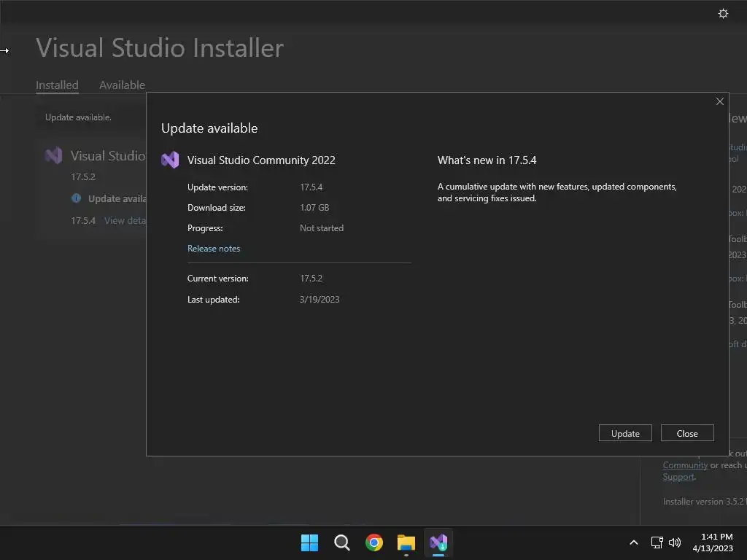Screen dimensions: 747x560
Task: Click the Update available dialog title
Action: (209, 128)
